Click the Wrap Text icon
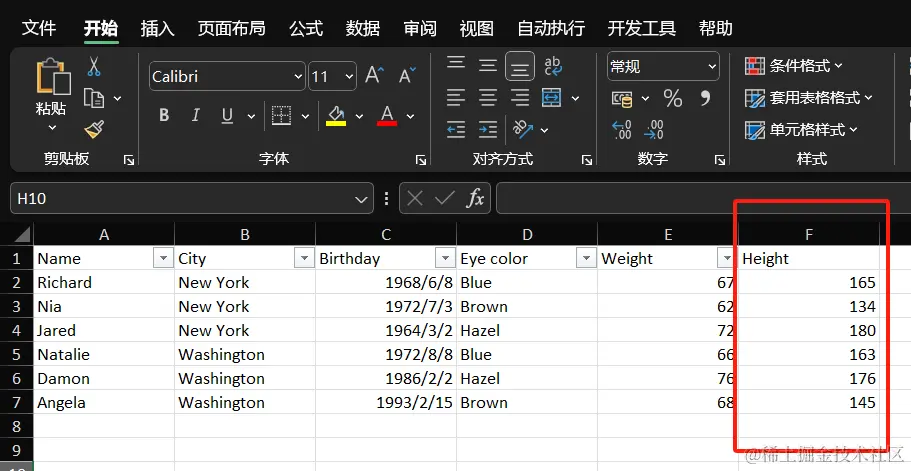 (553, 66)
